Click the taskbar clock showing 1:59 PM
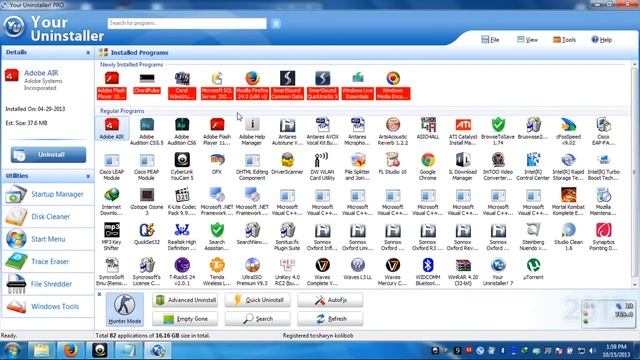Viewport: 640px width, 360px height. 616,351
